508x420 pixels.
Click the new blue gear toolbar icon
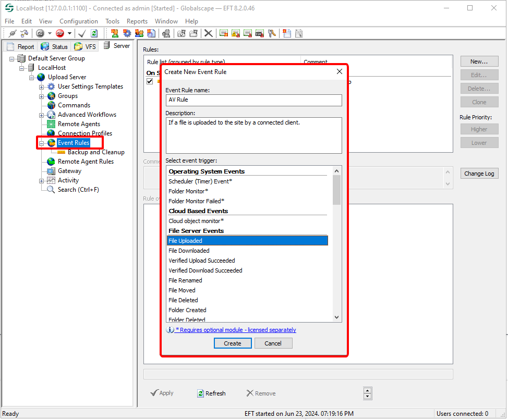[x=127, y=33]
